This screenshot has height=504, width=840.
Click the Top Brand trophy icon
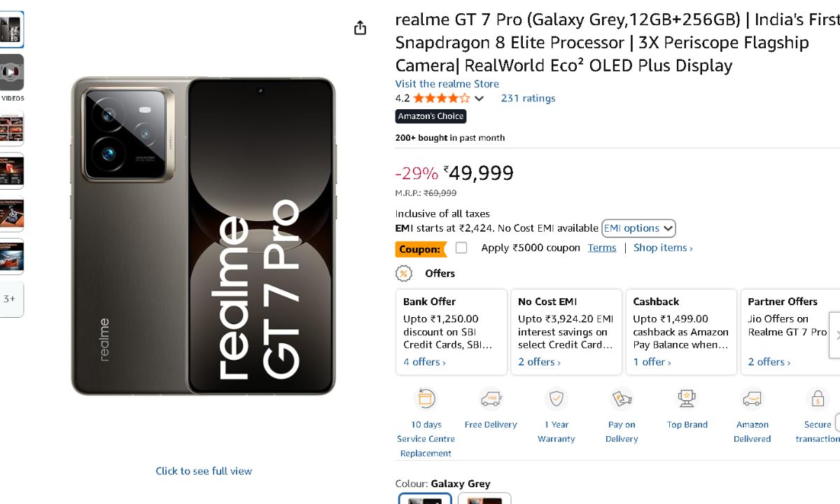(687, 399)
